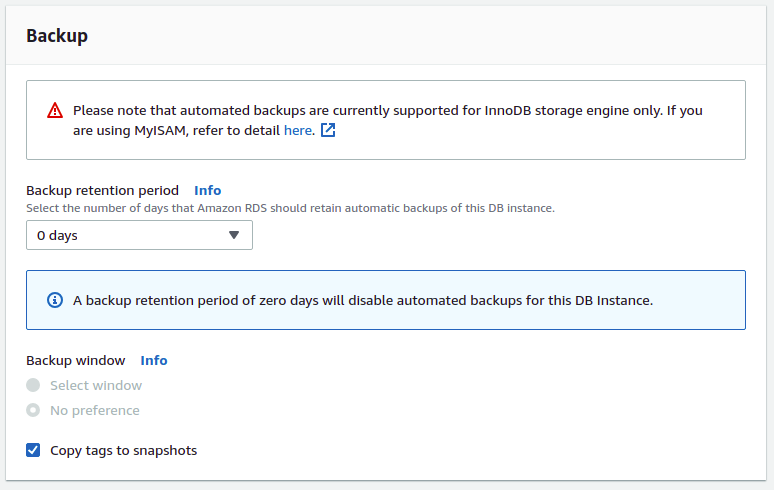Open Info for Backup retention period
This screenshot has height=490, width=774.
click(208, 190)
